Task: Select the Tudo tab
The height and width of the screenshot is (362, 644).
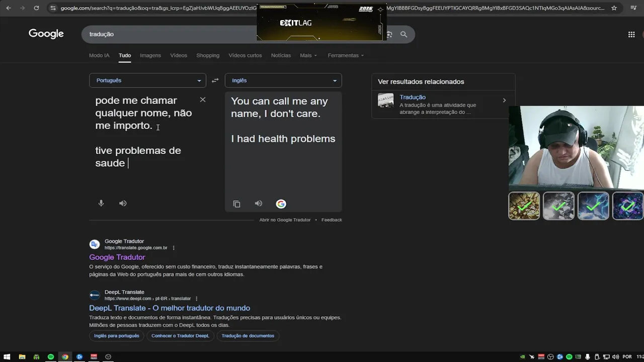Action: [x=125, y=55]
